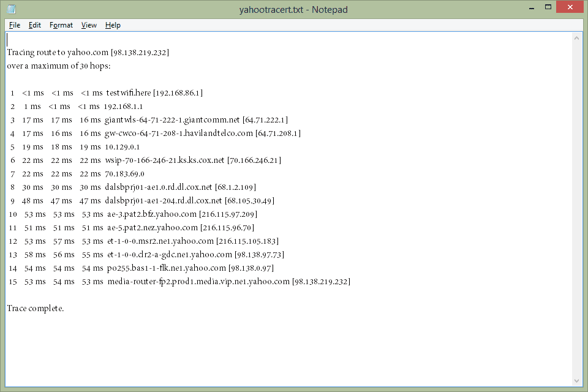
Task: Click the scrollbar down arrow
Action: pos(576,380)
